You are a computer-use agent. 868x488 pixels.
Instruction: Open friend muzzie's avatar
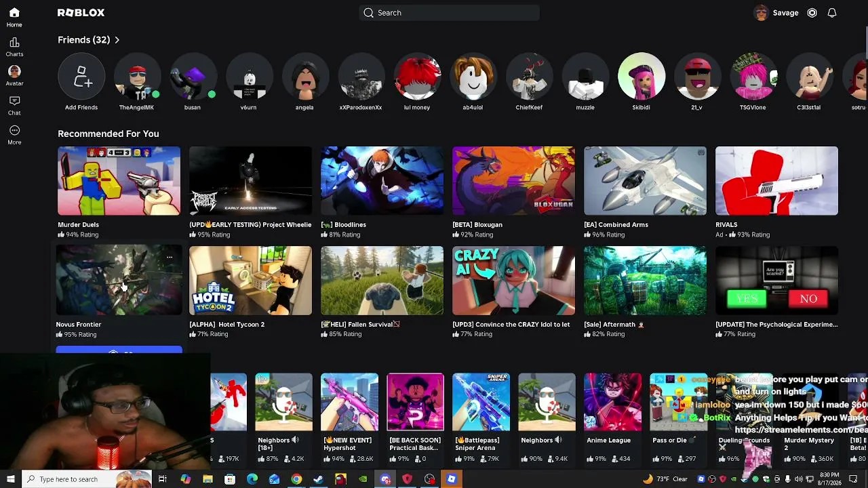tap(585, 76)
